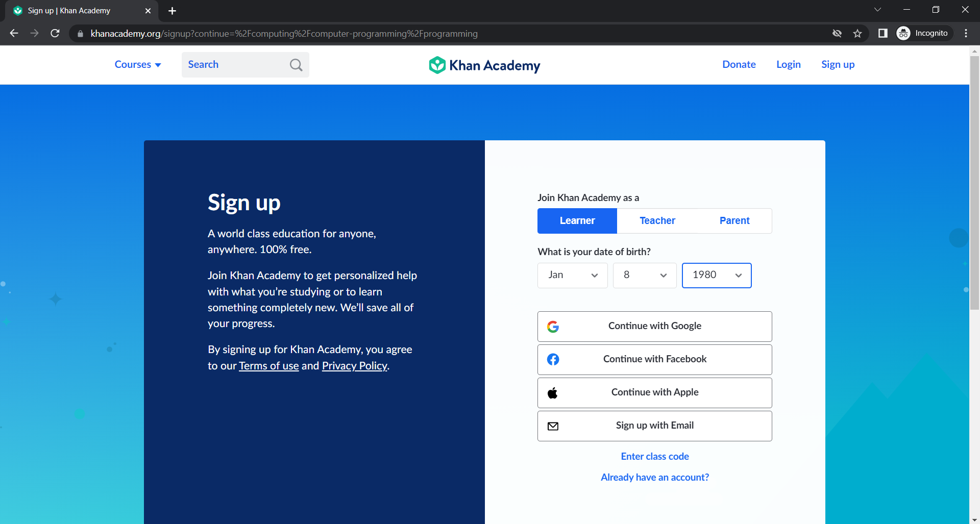This screenshot has width=980, height=524.
Task: Click the search magnifier icon
Action: (296, 65)
